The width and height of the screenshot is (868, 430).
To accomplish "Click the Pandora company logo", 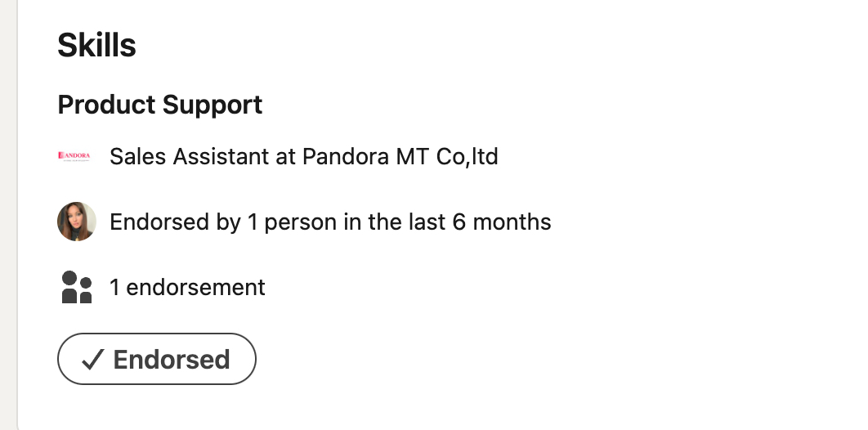I will (75, 156).
